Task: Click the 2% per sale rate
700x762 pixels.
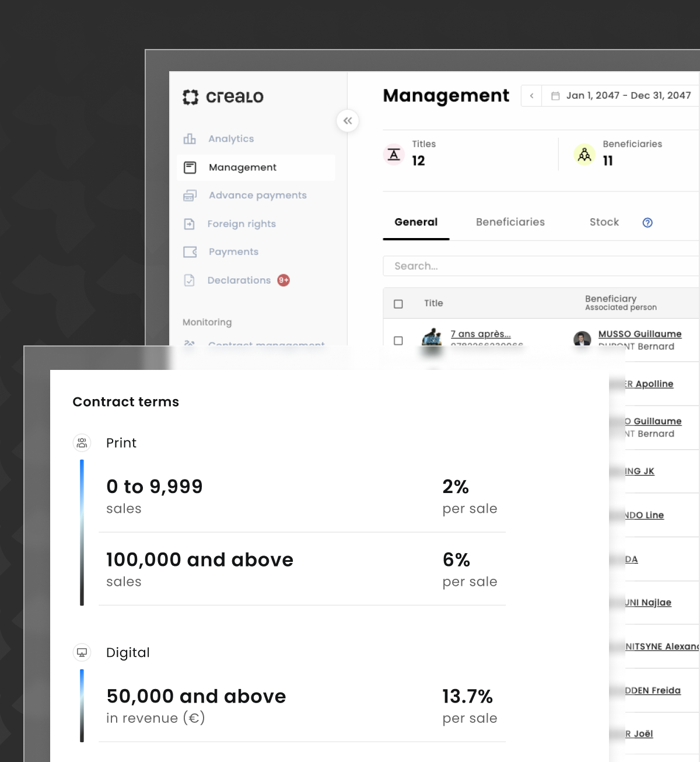Action: click(470, 496)
